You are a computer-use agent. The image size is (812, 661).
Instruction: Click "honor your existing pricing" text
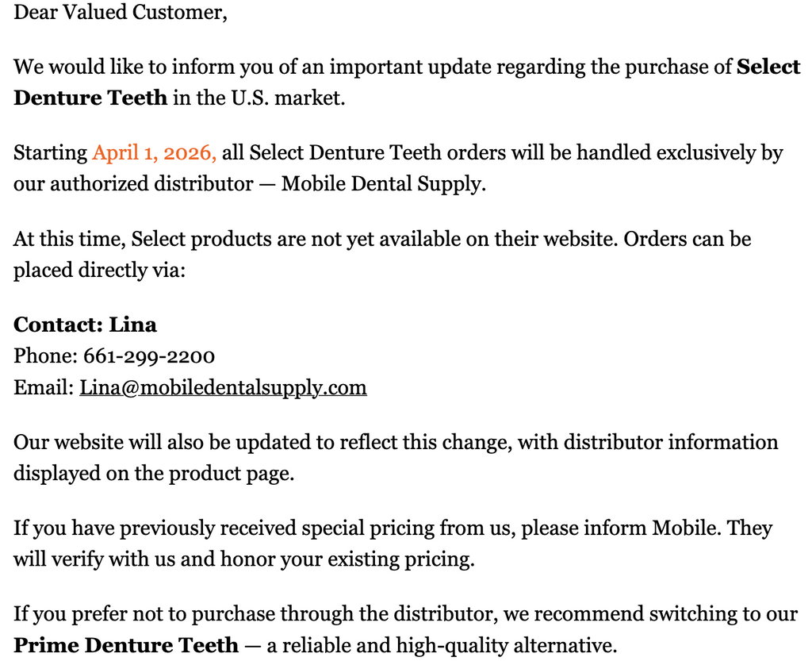coord(343,559)
